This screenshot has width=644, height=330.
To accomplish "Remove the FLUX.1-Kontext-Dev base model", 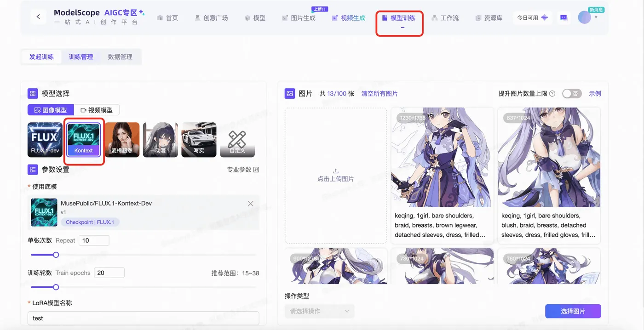I will [250, 204].
